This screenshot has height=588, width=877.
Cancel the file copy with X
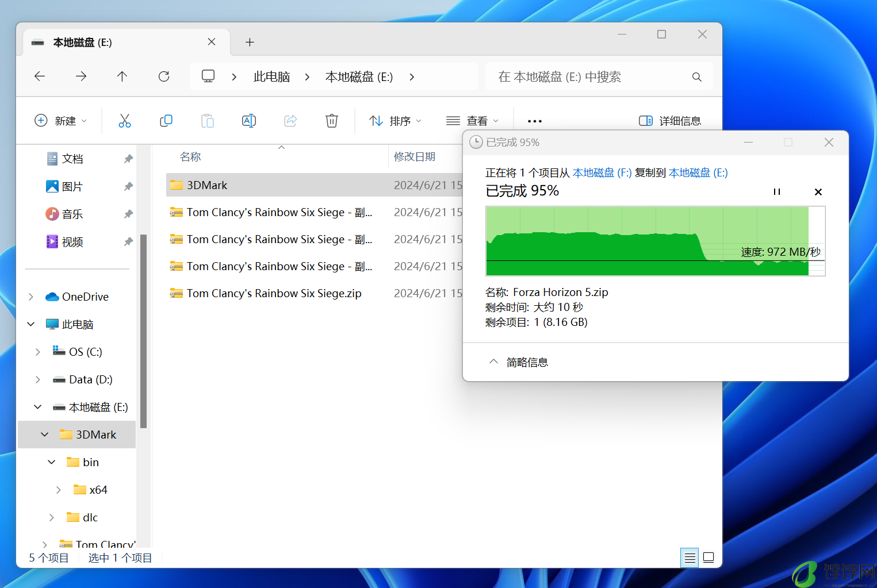(x=818, y=192)
